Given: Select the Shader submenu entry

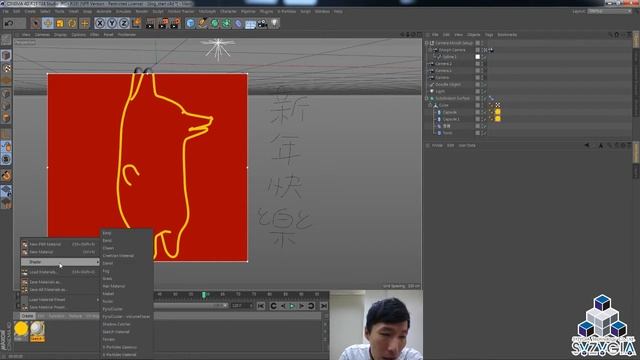Looking at the screenshot, I should point(60,262).
